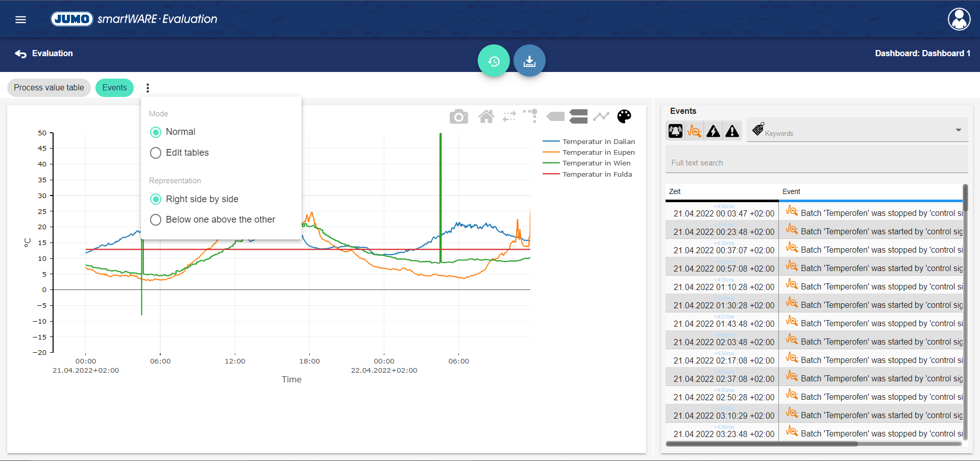
Task: Click the blue download button
Action: (x=529, y=61)
